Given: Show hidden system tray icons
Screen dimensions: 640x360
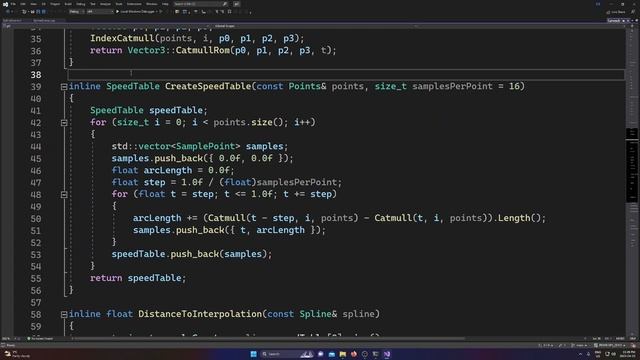Looking at the screenshot, I should click(x=580, y=354).
